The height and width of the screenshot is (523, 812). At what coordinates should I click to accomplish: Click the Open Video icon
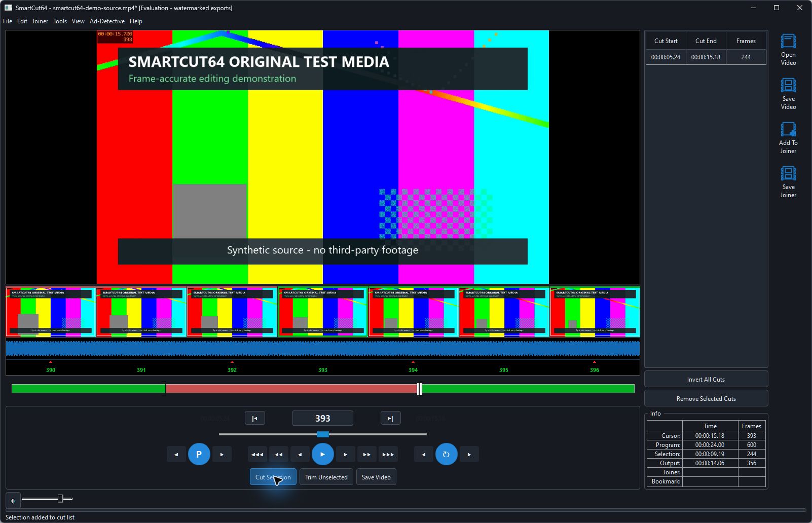coord(788,41)
